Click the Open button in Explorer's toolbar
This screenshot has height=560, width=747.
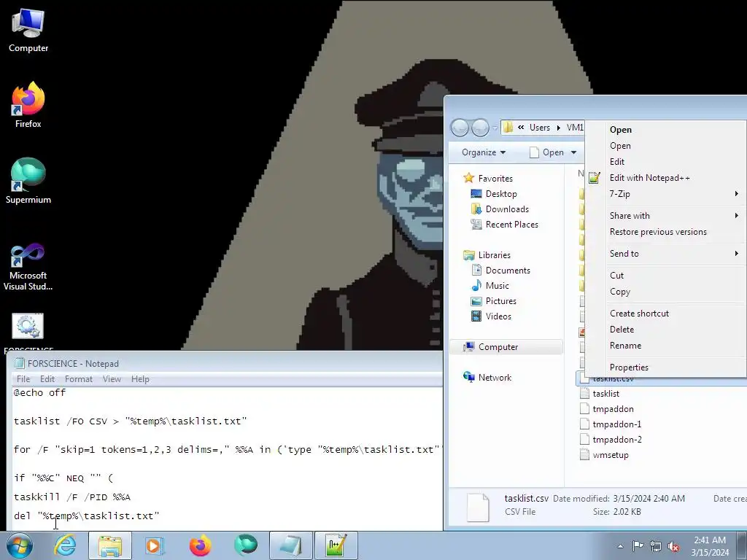pos(547,152)
